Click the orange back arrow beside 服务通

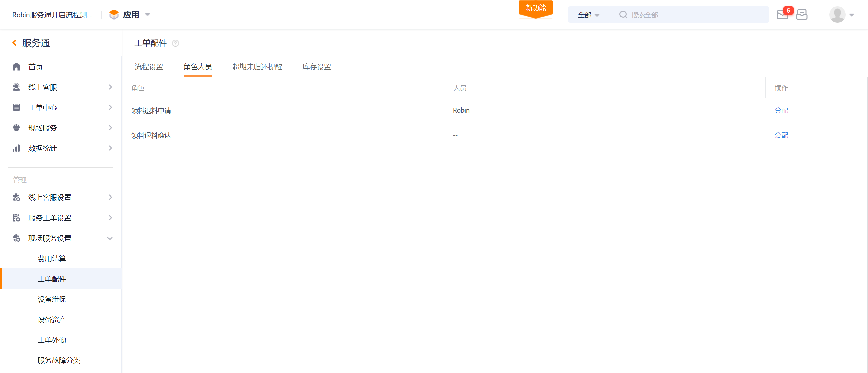15,43
